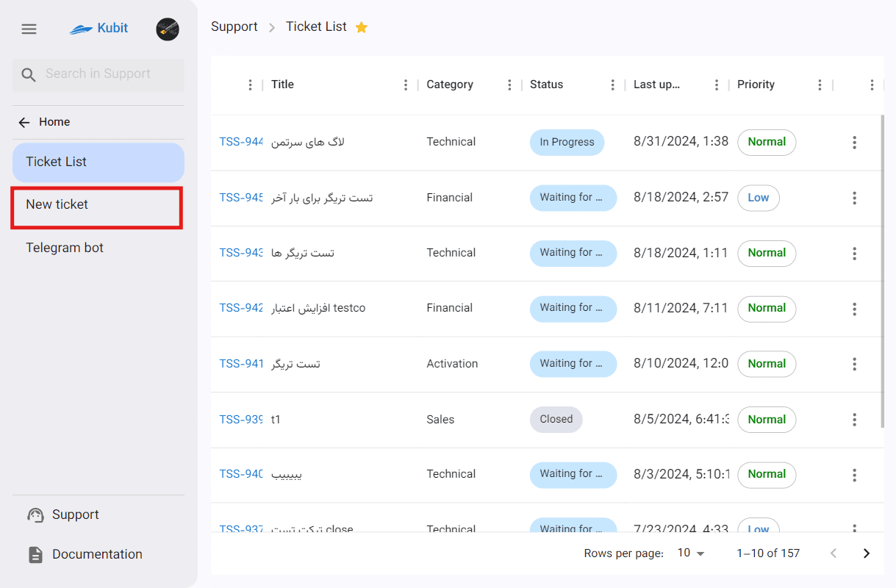Click the Financial category of TSS-942
Image resolution: width=896 pixels, height=588 pixels.
[x=450, y=309]
